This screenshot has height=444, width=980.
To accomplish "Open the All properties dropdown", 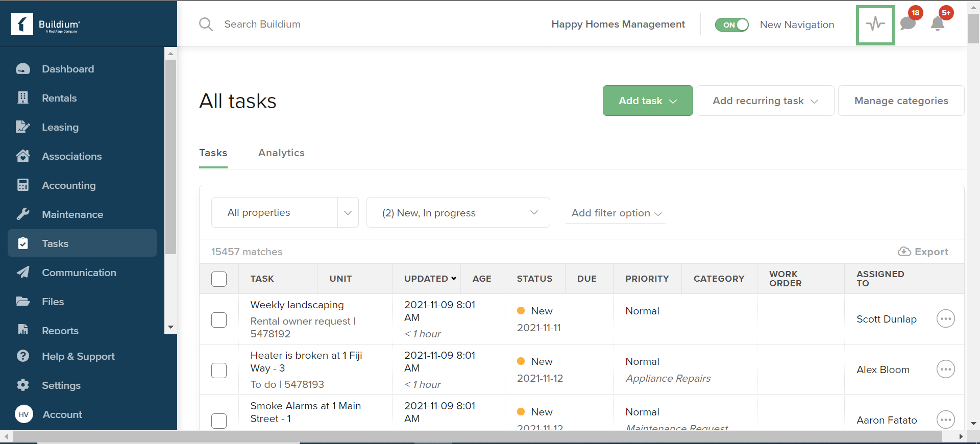I will click(285, 212).
